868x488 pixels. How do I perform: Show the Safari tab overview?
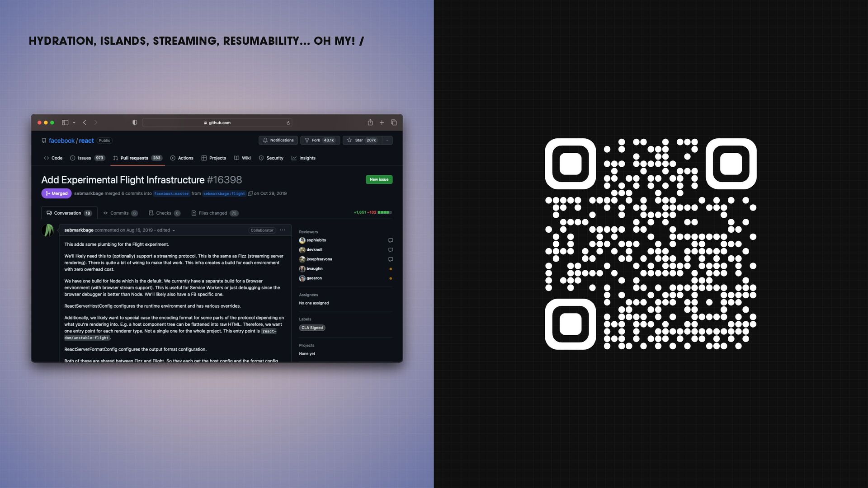click(x=394, y=122)
